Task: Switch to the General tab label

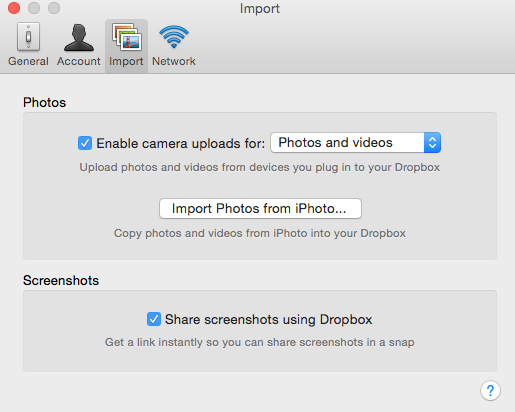Action: click(x=28, y=61)
